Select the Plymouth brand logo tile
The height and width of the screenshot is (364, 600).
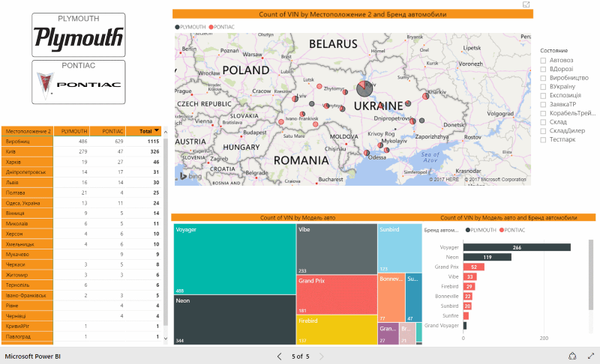79,35
